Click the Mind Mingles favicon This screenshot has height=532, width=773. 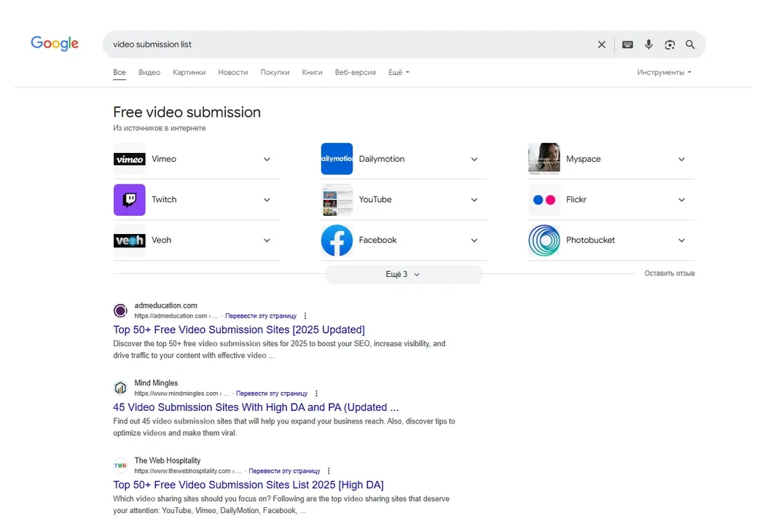click(x=120, y=388)
